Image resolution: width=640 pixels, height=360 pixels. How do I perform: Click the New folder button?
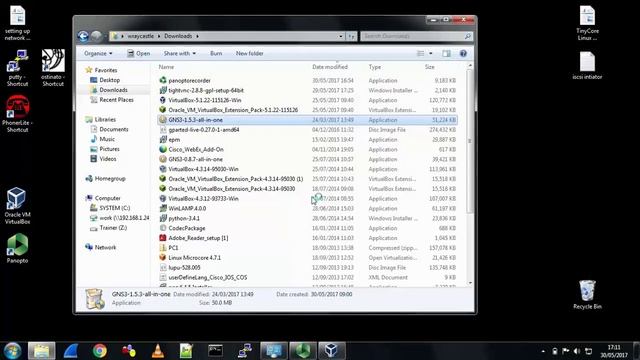[249, 53]
